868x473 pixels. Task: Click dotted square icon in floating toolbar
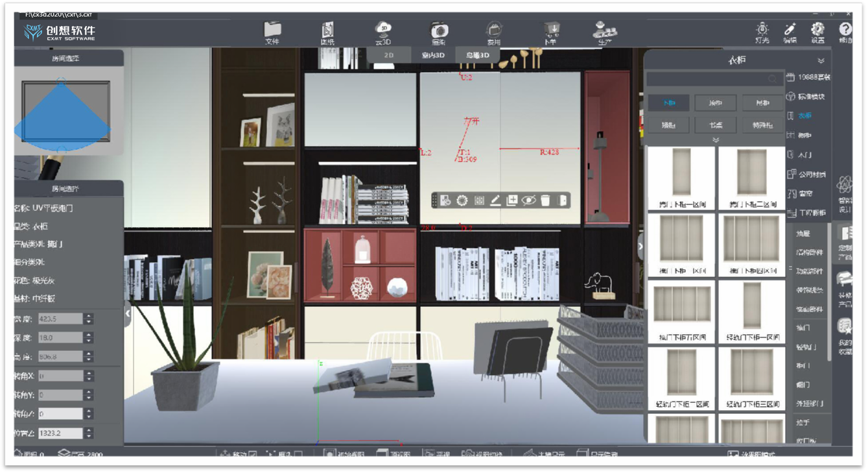coord(479,200)
